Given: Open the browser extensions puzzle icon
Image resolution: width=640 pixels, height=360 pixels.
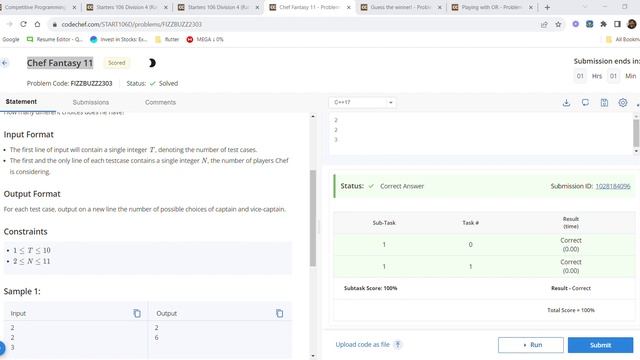Looking at the screenshot, I should 603,24.
